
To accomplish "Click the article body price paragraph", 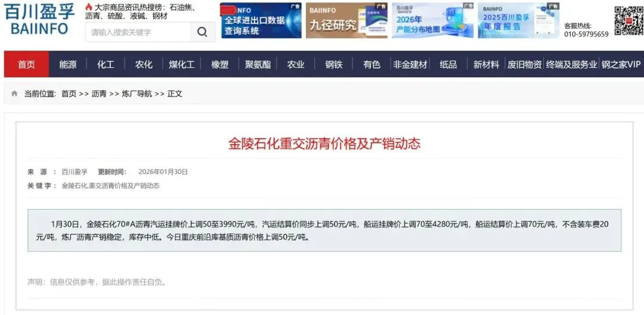I will click(324, 230).
